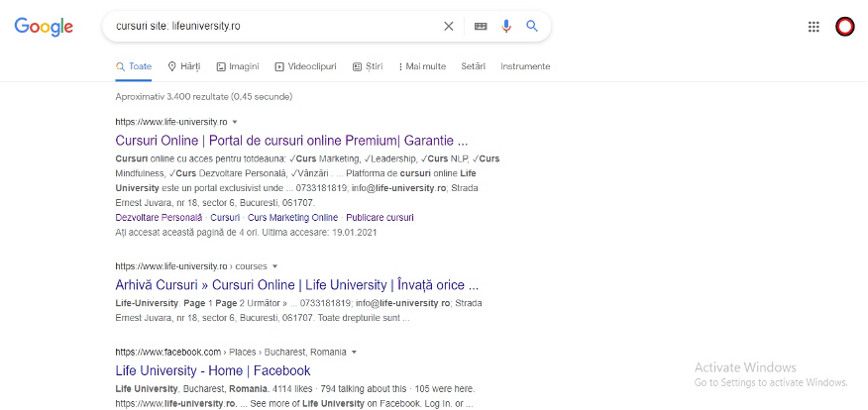
Task: Expand dropdown arrow after 'Bucharest, Romania' breadcrumb
Action: pyautogui.click(x=355, y=352)
